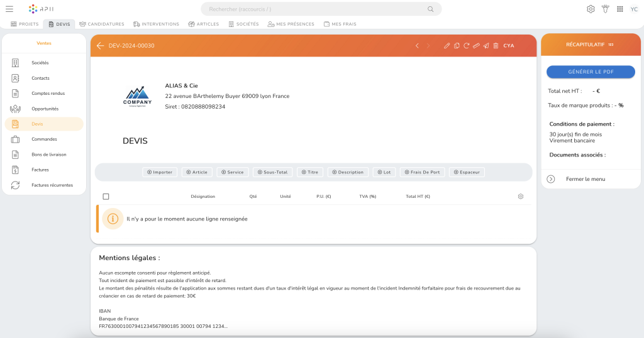Open the YC user avatar menu
Viewport: 644px width, 338px height.
click(634, 9)
